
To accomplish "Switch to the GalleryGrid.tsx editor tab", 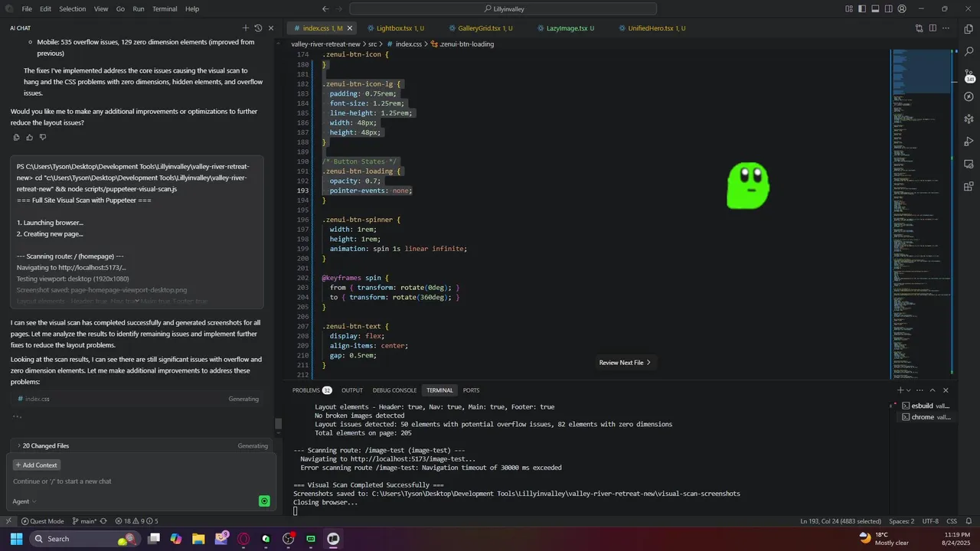I will click(x=485, y=28).
